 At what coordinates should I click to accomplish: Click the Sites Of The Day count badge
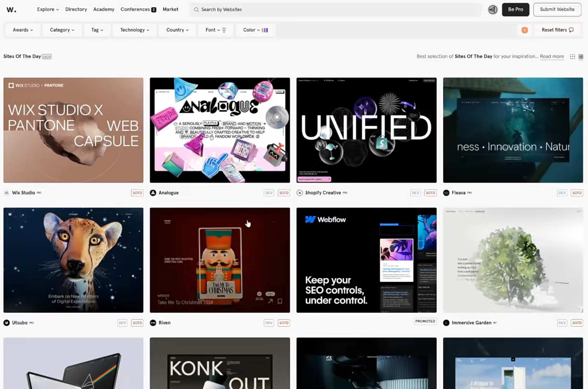pos(47,57)
